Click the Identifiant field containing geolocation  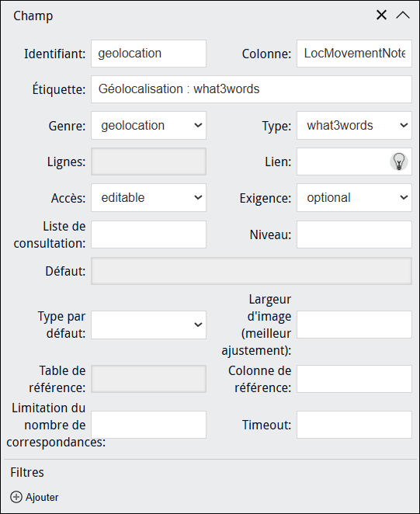tap(148, 54)
